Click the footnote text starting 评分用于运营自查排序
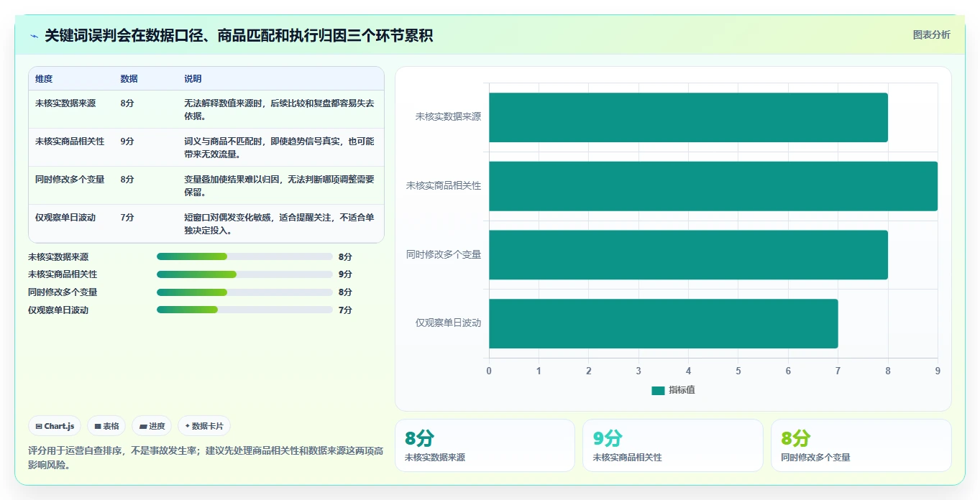 [x=206, y=458]
